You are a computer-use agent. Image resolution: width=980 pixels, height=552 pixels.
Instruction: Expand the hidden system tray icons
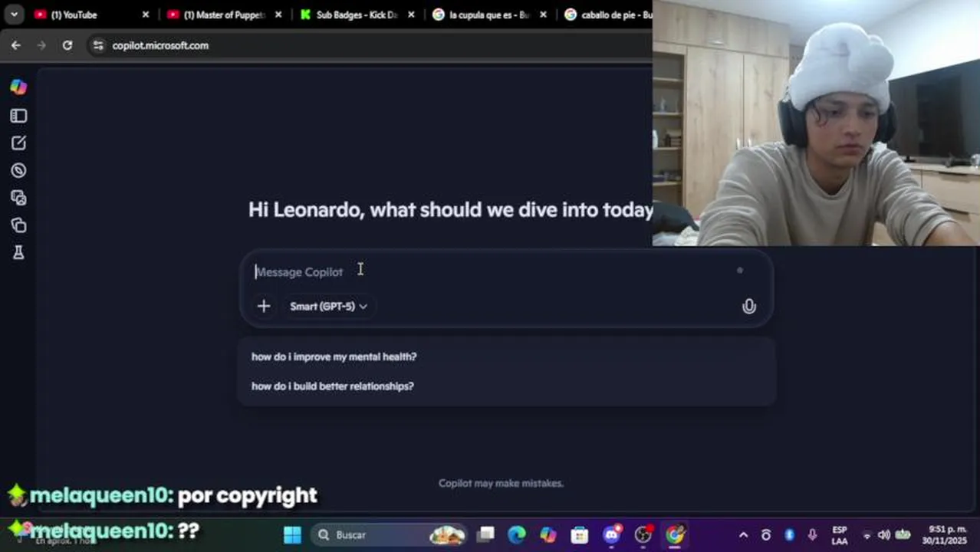click(x=743, y=535)
